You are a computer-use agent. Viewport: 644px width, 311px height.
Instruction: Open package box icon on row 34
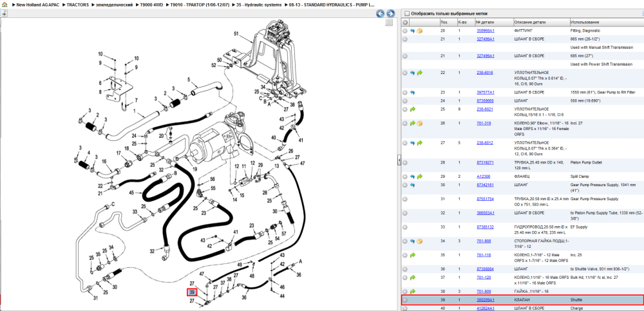pos(420,241)
